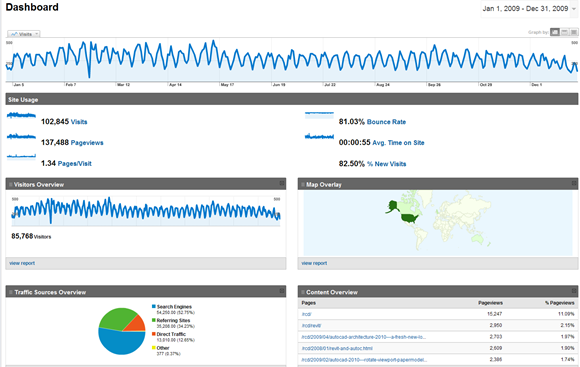Select the monthly graph-by view icon
The width and height of the screenshot is (580, 367).
[x=574, y=32]
